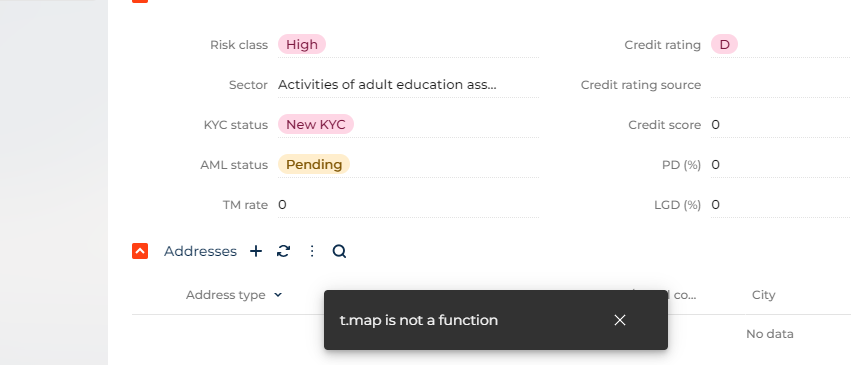Click the PD (%) value field
Image resolution: width=851 pixels, height=365 pixels.
(x=780, y=164)
